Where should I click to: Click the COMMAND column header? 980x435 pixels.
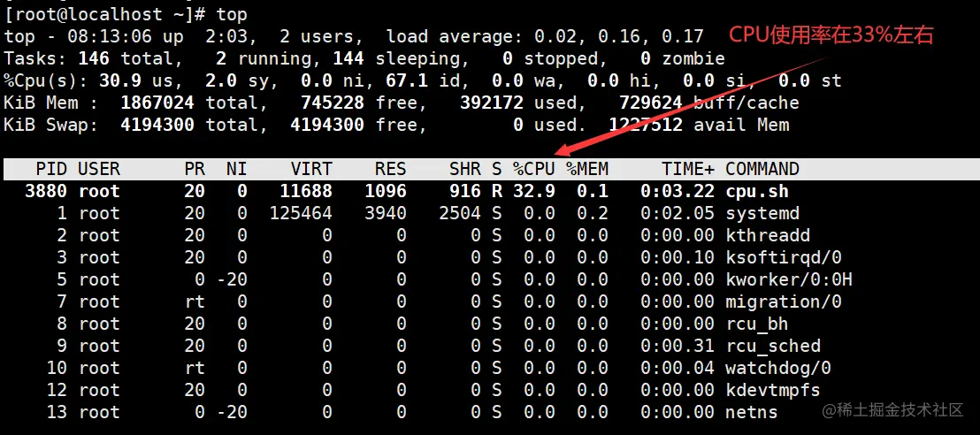[762, 169]
